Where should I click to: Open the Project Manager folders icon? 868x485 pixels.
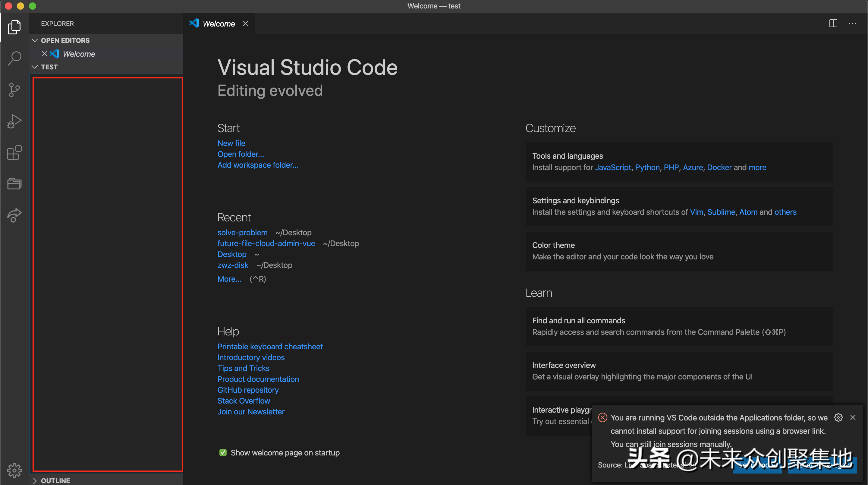pyautogui.click(x=14, y=183)
